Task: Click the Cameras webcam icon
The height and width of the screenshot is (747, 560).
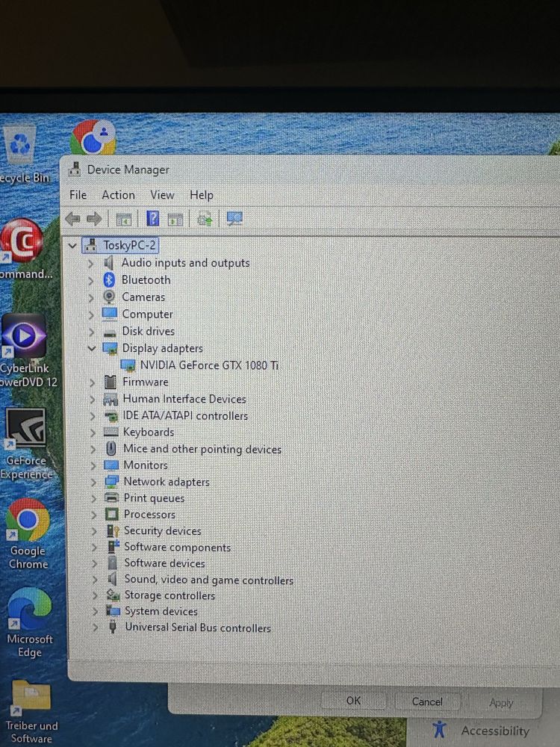Action: tap(109, 297)
